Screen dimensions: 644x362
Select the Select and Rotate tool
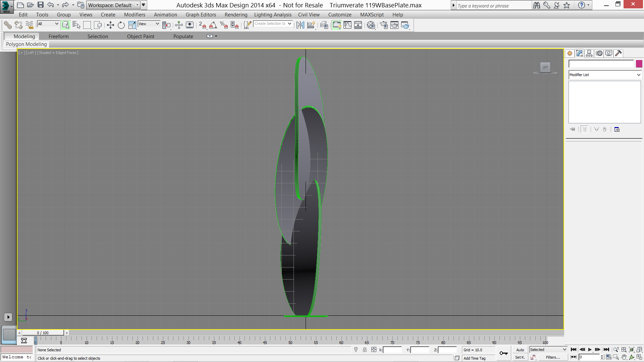pyautogui.click(x=121, y=25)
